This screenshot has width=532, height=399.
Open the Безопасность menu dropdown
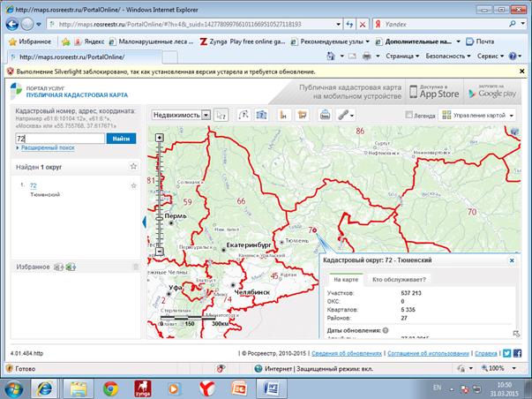click(448, 56)
